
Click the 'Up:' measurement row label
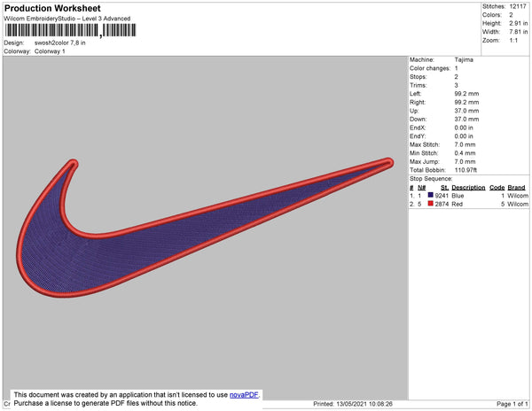[x=414, y=111]
